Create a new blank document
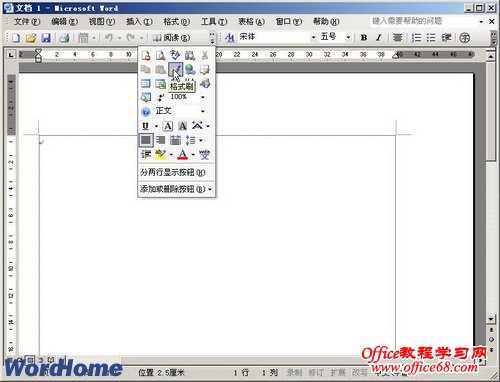This screenshot has width=500, height=382. [x=16, y=38]
